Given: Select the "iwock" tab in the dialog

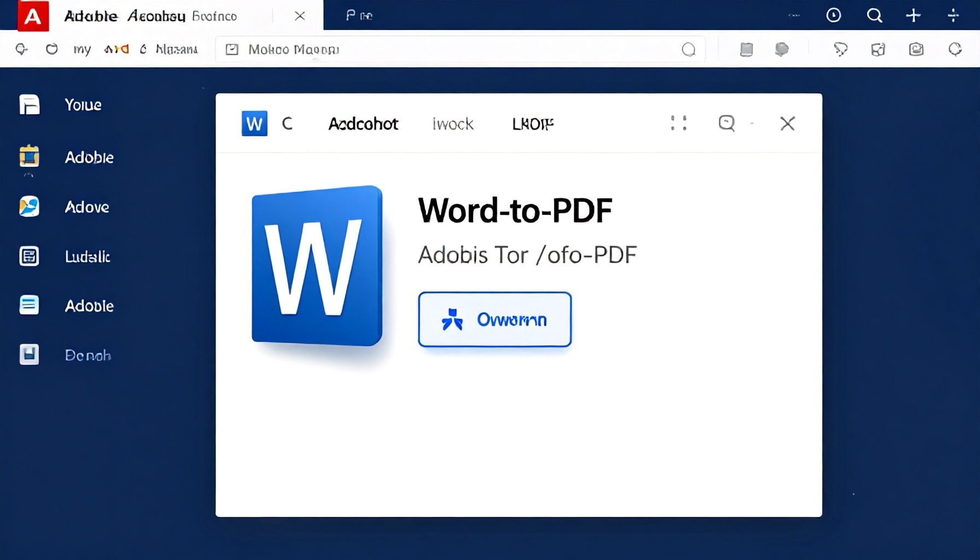Looking at the screenshot, I should point(453,124).
